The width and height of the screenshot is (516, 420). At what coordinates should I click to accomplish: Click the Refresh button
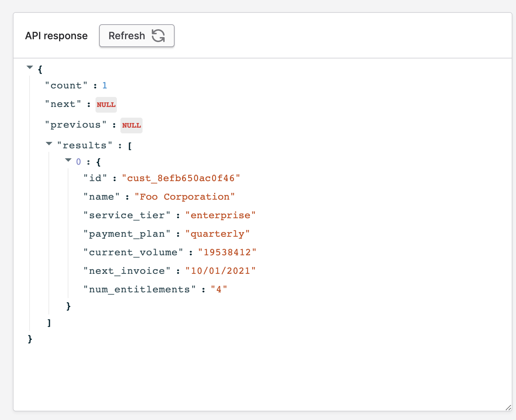point(137,36)
